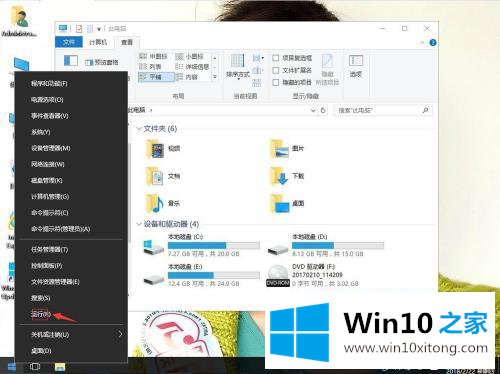Open Task View on the taskbar
Viewport: 500px width, 374px height.
point(35,367)
